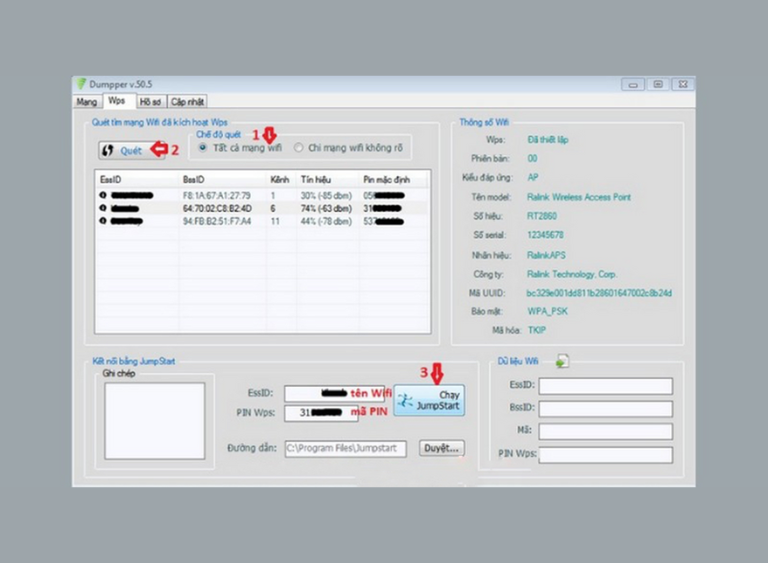Click the network icon on row F8:1A:67:A1:27:79
Image resolution: width=768 pixels, height=563 pixels.
(x=103, y=195)
